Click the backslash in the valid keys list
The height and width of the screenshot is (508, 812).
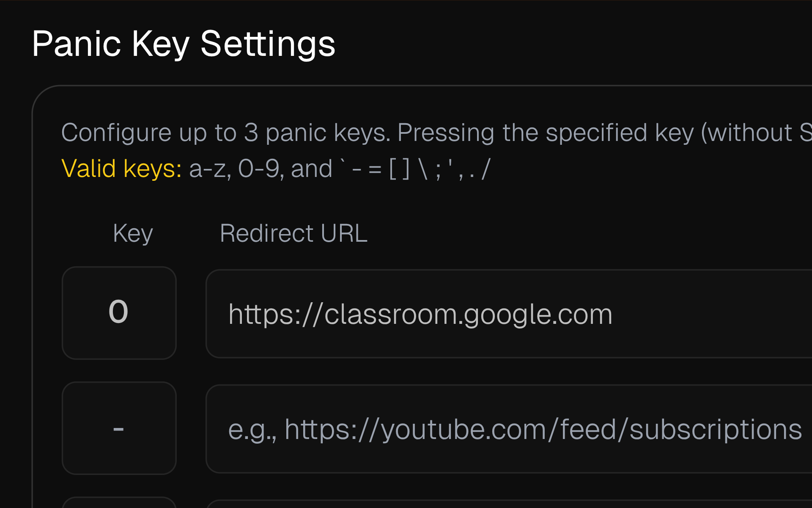(x=423, y=168)
